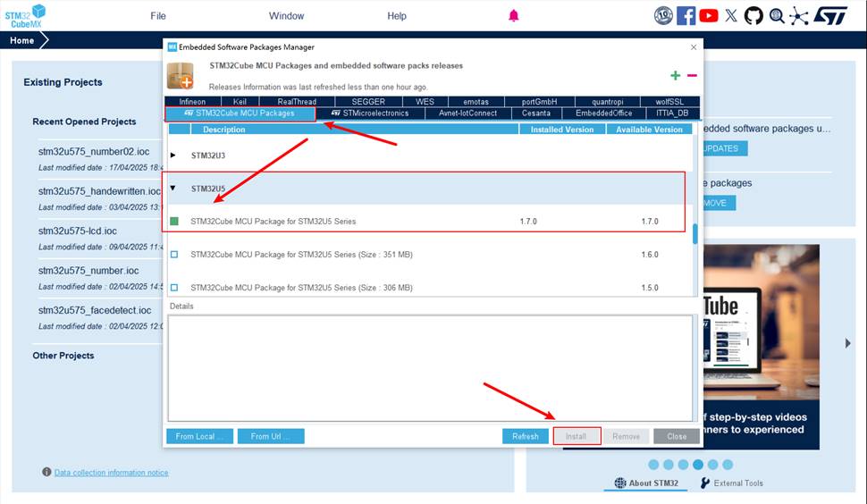Click the package list scrollbar thumb
The width and height of the screenshot is (867, 504).
[x=695, y=234]
